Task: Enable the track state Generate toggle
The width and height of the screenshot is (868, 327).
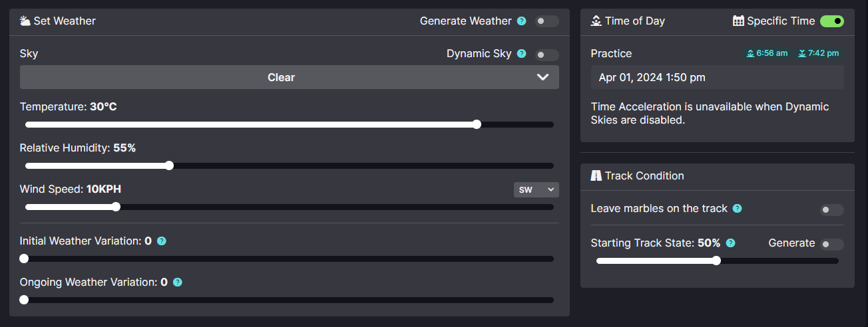Action: [x=832, y=244]
